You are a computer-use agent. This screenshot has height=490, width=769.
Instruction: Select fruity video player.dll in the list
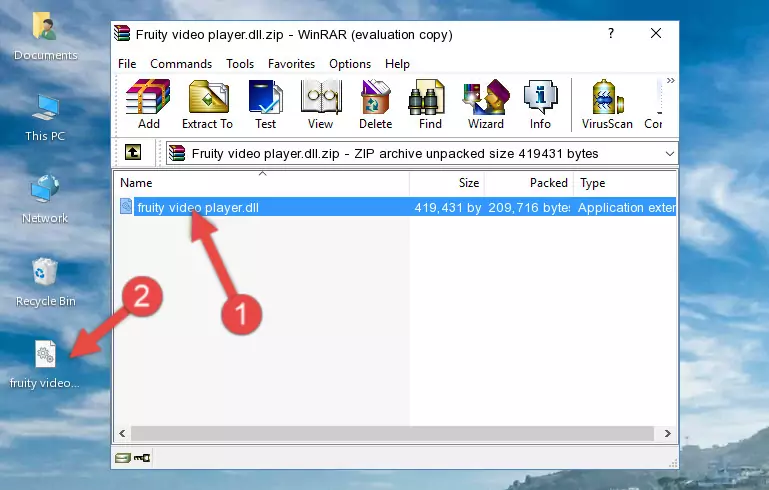pyautogui.click(x=198, y=207)
